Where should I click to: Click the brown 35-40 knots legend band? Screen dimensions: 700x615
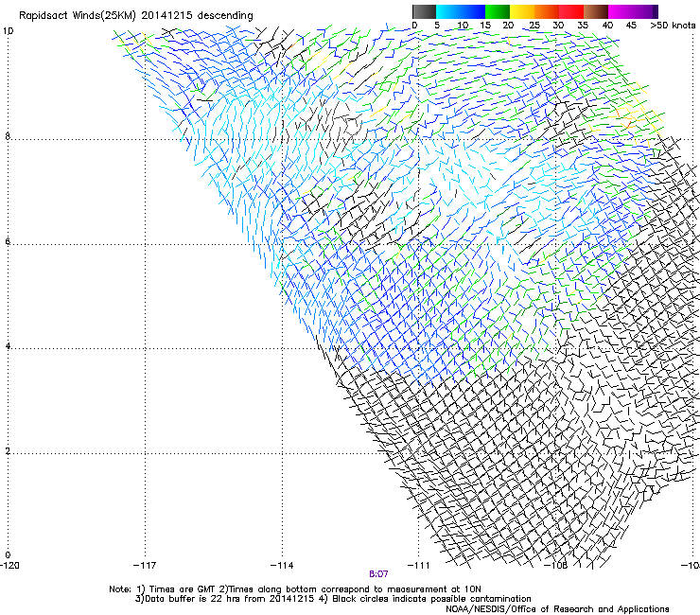point(596,11)
